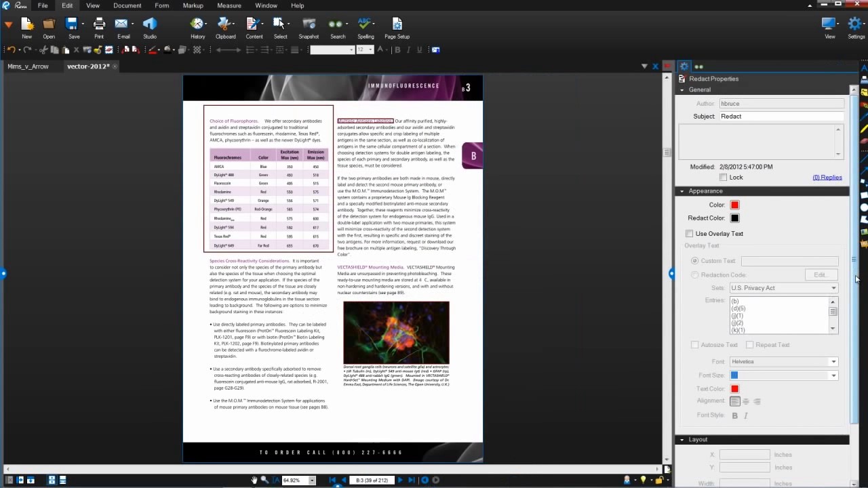Pick the red Color swatch
This screenshot has width=868, height=488.
(734, 205)
